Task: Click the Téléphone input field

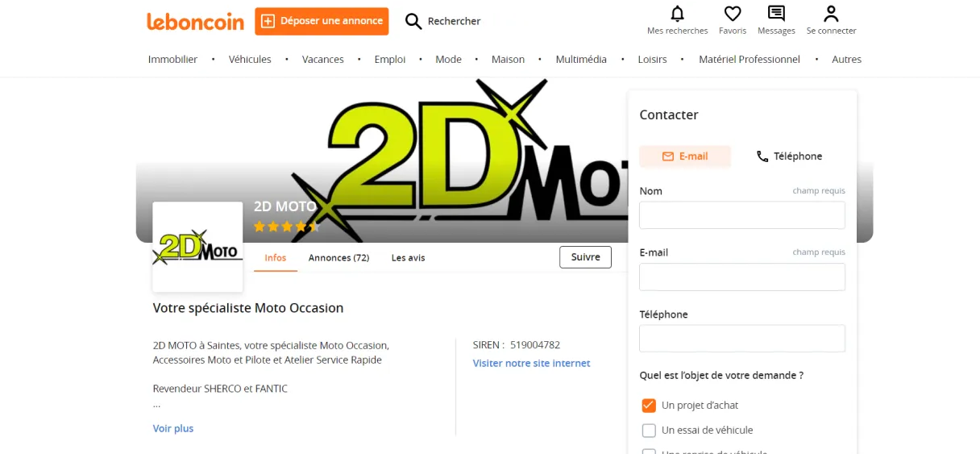Action: tap(742, 339)
